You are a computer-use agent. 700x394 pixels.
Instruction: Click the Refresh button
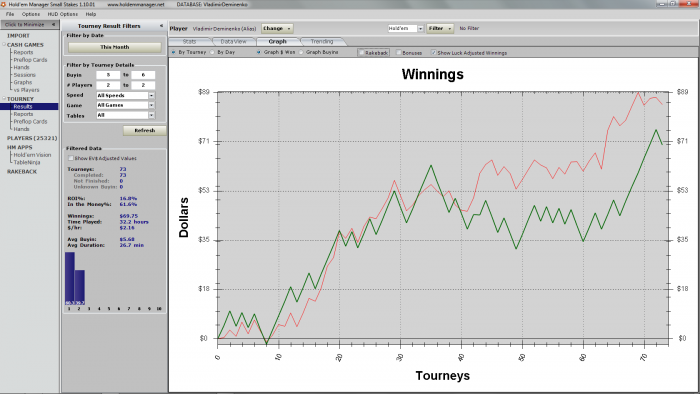pos(145,131)
